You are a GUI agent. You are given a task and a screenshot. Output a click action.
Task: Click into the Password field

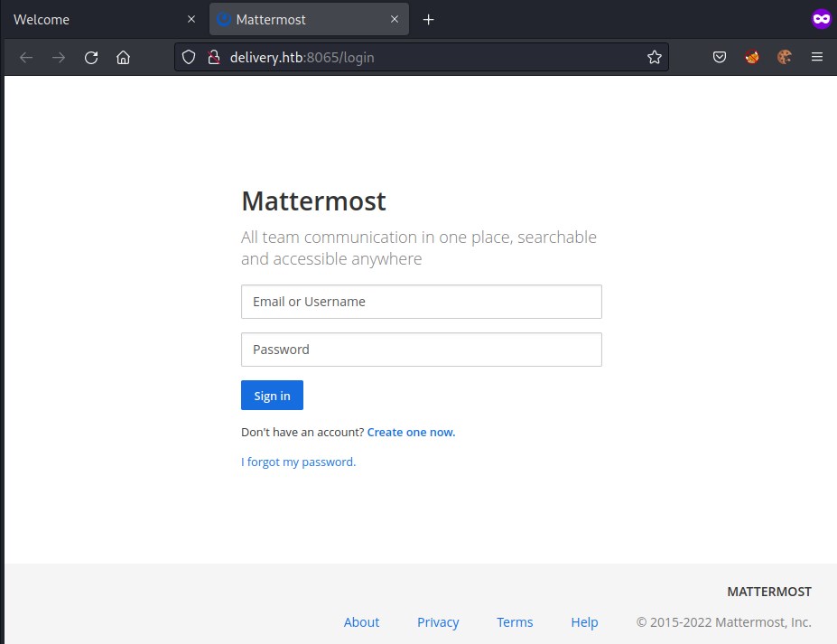421,350
